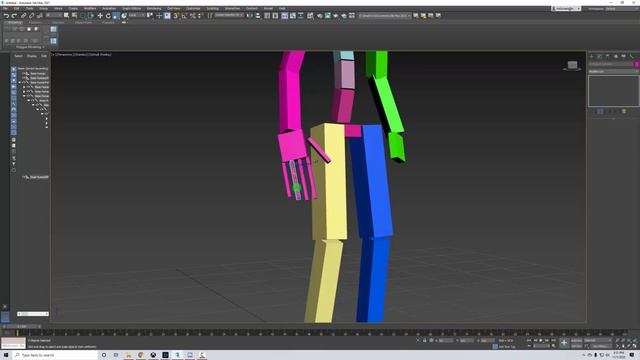Activate the Select and Scale tool

pos(116,16)
